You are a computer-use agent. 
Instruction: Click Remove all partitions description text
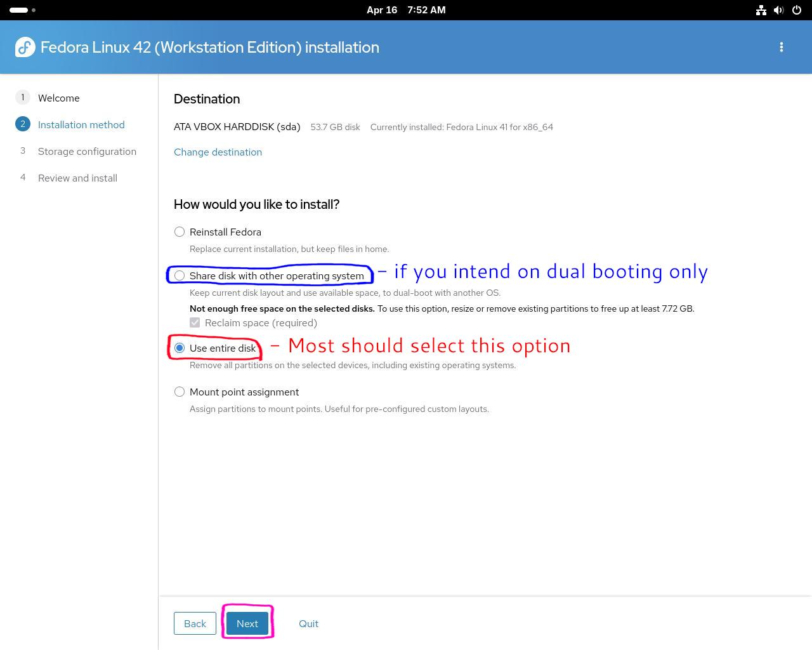[x=353, y=365]
